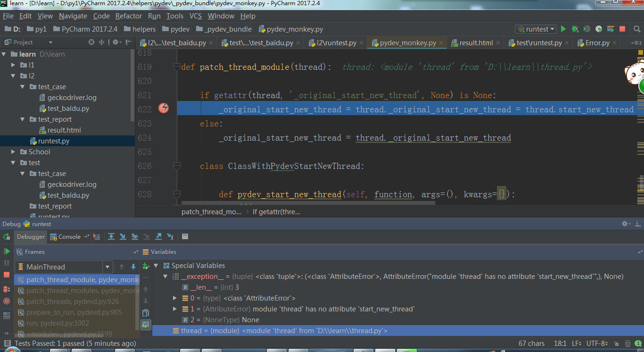The image size is (644, 352).
Task: Click the Run to Cursor icon
Action: click(x=170, y=236)
